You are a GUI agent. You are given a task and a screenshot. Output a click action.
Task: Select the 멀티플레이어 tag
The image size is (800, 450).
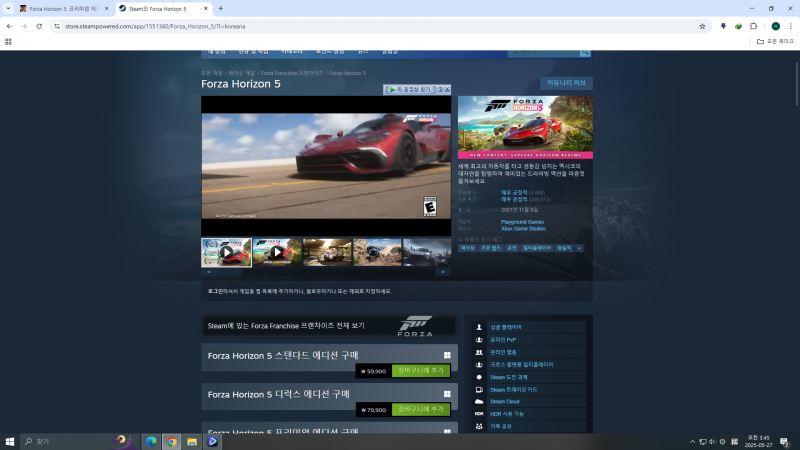[x=537, y=248]
